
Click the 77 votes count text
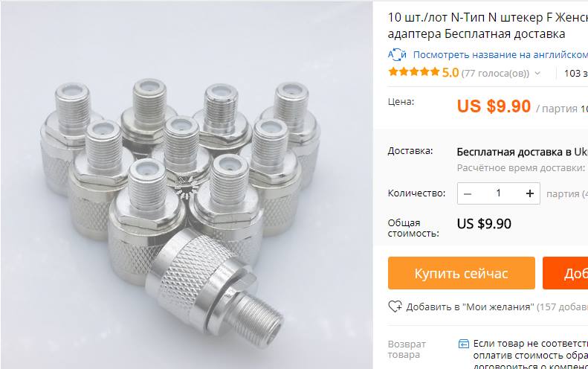click(495, 73)
